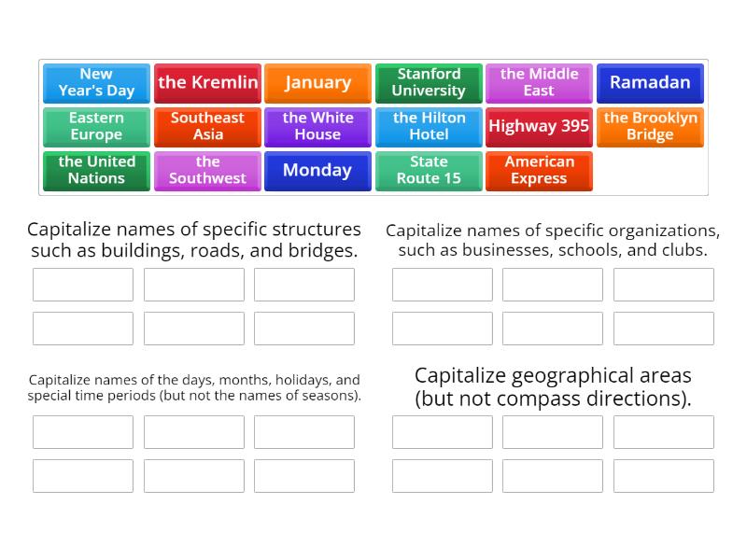Viewport: 747px width, 560px height.
Task: Click the "Eastern Europe" tile
Action: pyautogui.click(x=96, y=127)
